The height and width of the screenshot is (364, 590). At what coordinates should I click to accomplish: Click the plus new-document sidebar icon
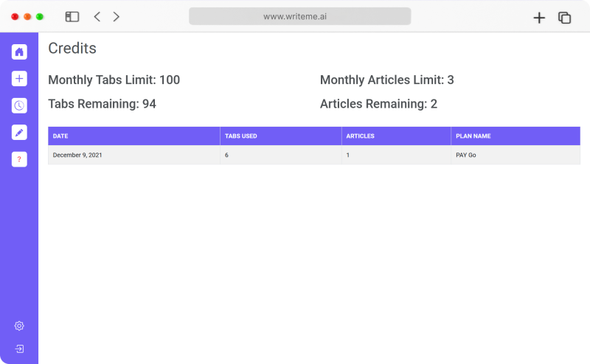point(19,79)
